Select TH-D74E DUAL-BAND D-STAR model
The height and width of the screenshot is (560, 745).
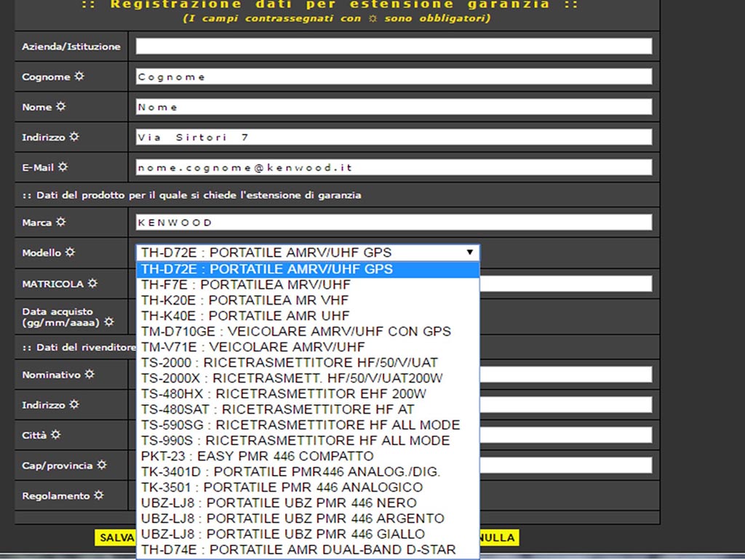click(x=298, y=550)
